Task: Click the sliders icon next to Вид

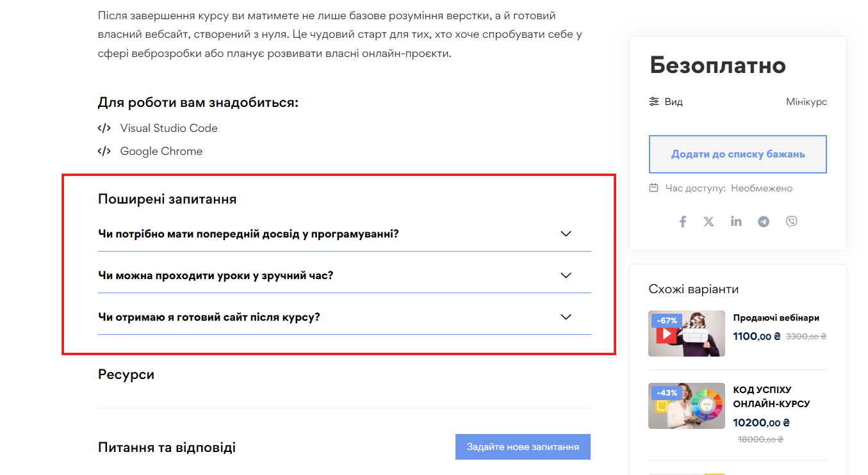Action: pyautogui.click(x=654, y=102)
